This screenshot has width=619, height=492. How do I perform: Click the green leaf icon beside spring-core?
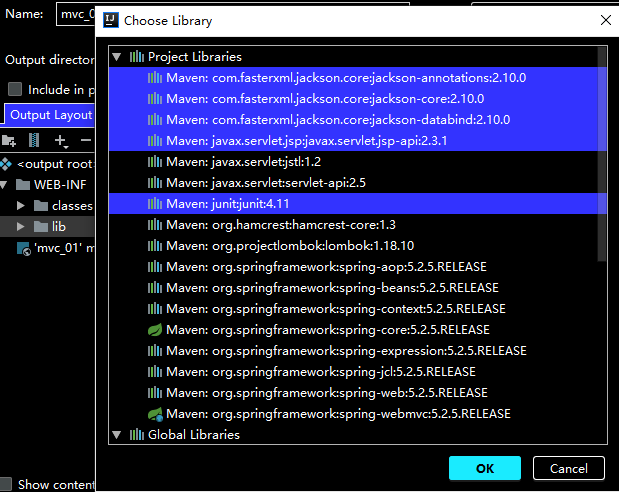155,330
